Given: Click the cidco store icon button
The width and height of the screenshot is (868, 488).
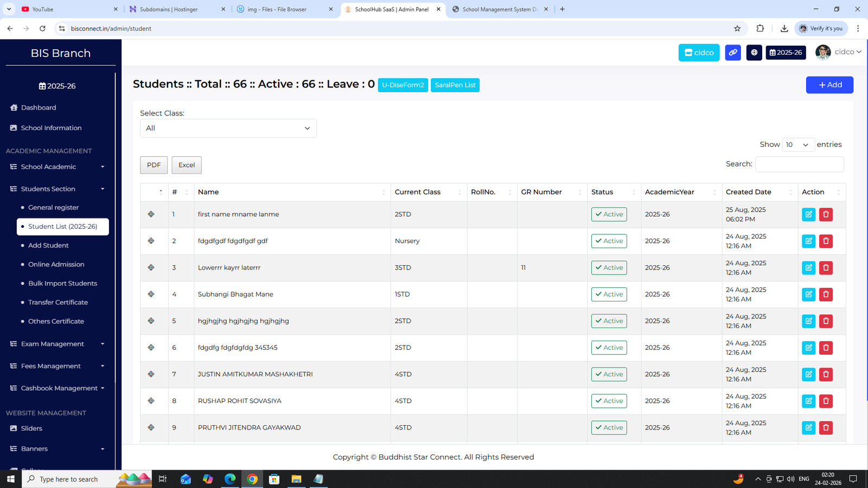Looking at the screenshot, I should (x=699, y=53).
